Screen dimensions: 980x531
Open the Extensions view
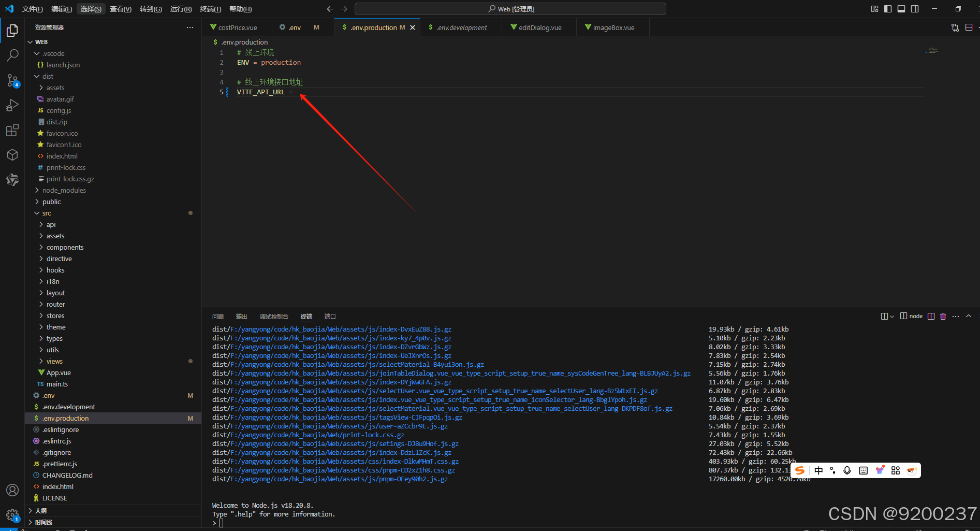click(12, 130)
